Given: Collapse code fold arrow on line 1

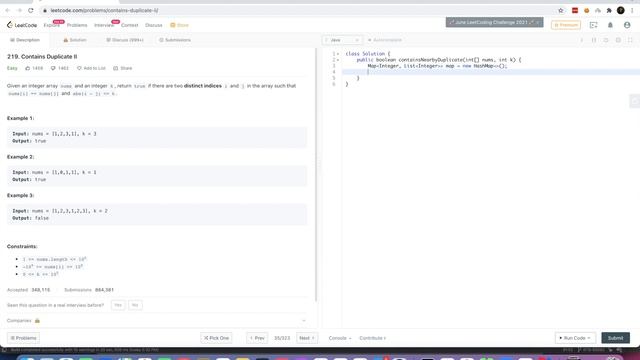Looking at the screenshot, I should pyautogui.click(x=338, y=54).
